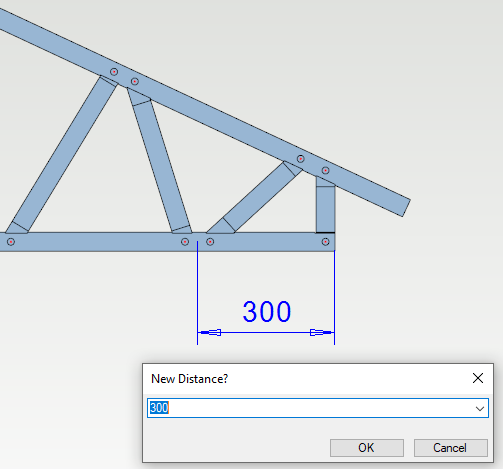Select the right dimension arrowhead marker
Screen dimensions: 503x469
click(x=321, y=332)
